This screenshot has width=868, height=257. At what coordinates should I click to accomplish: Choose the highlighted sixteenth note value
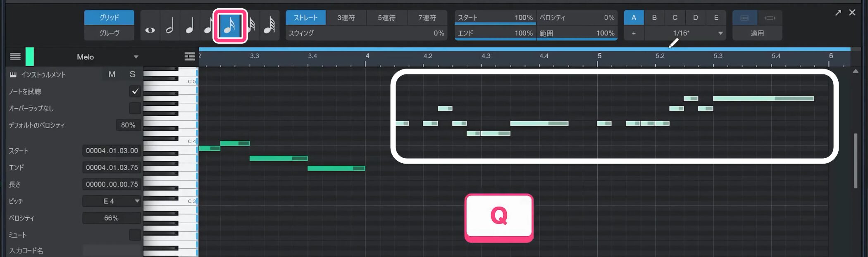[x=230, y=26]
